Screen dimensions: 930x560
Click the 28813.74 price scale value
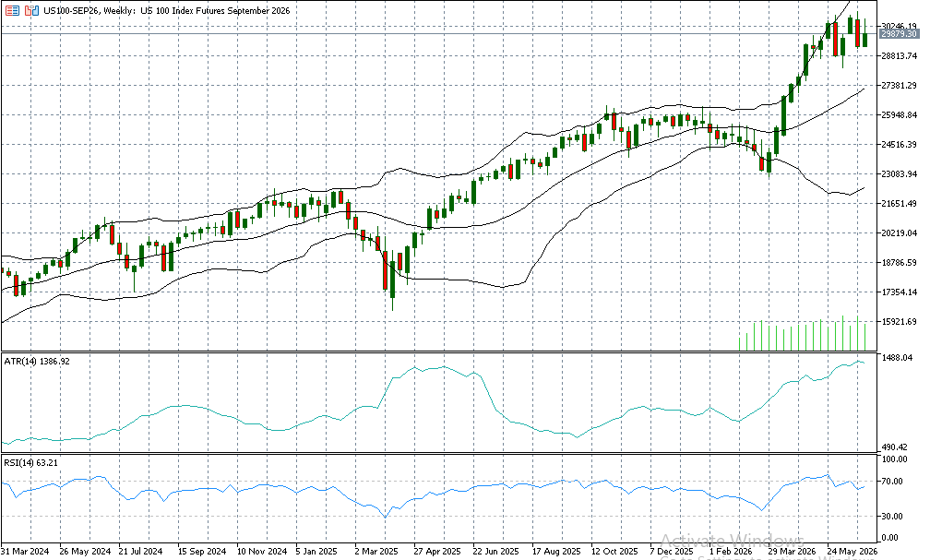tap(900, 55)
